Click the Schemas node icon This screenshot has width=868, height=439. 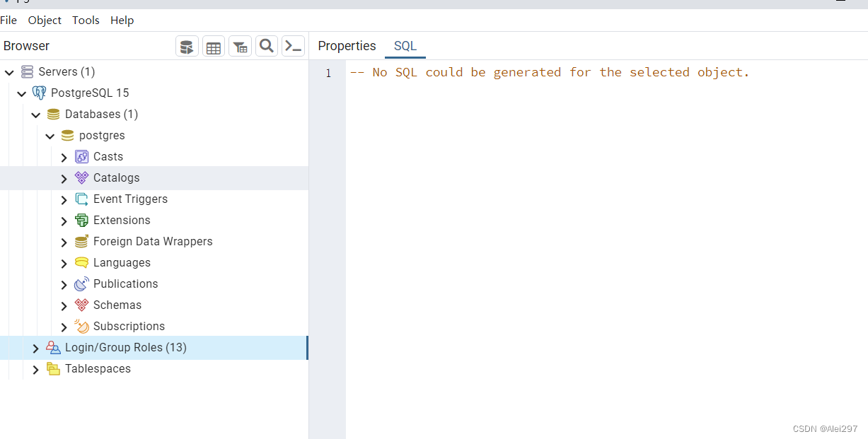coord(82,305)
